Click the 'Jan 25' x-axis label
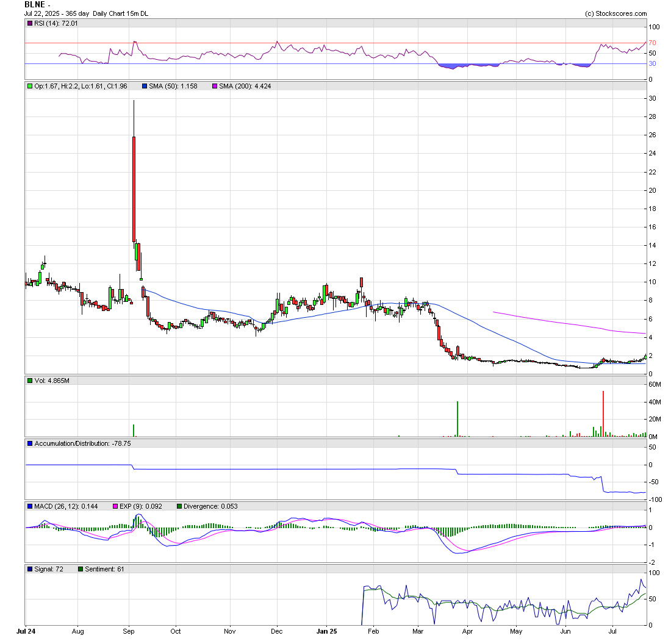Viewport: 671px width, 644px height. [x=327, y=632]
